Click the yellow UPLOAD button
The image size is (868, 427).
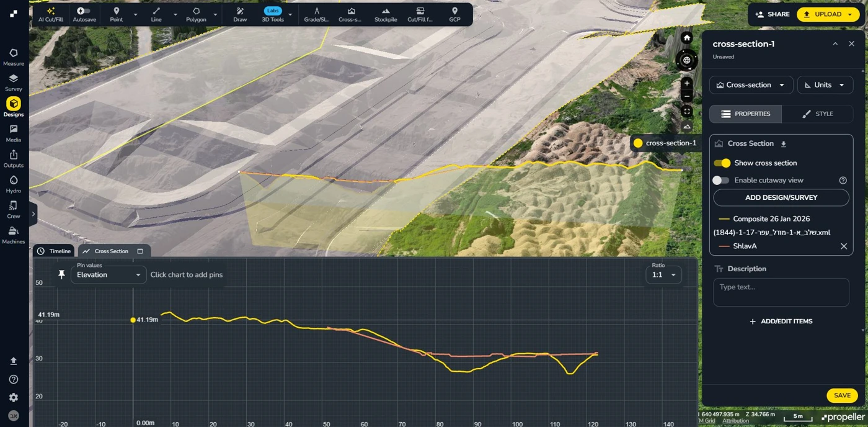tap(828, 14)
